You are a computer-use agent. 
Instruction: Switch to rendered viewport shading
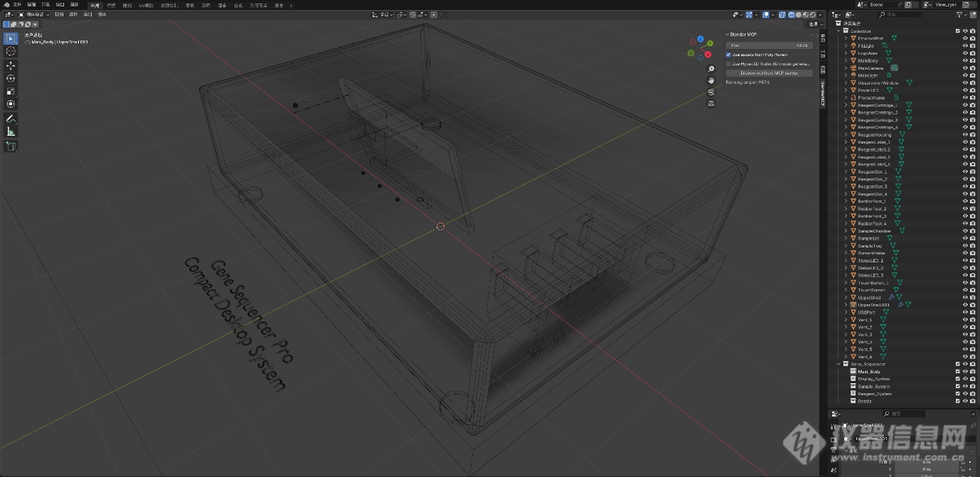pos(813,14)
